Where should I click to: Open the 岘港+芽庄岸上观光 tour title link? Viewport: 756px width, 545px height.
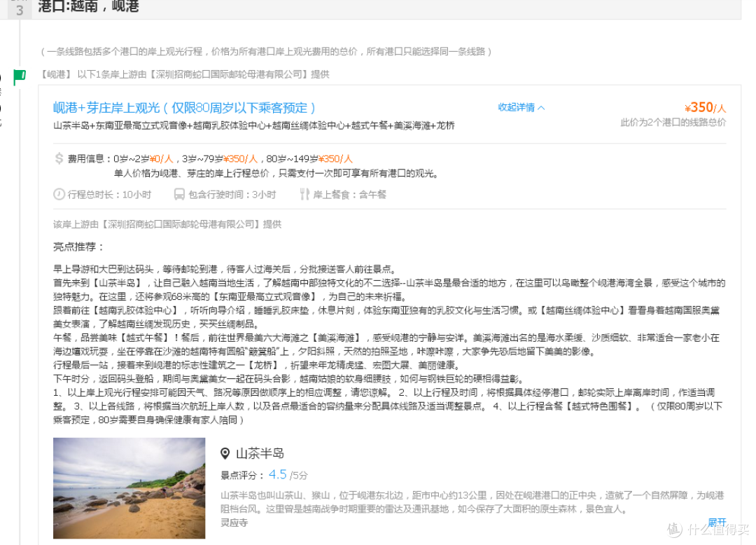(183, 108)
